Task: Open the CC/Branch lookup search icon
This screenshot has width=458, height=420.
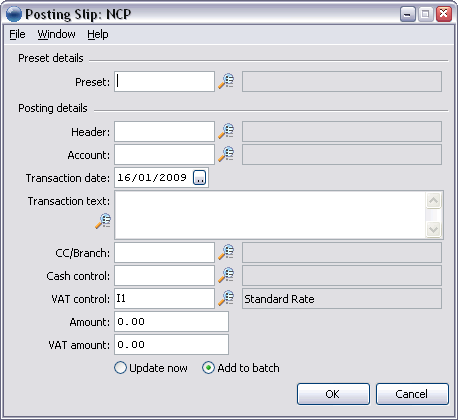Action: click(226, 252)
